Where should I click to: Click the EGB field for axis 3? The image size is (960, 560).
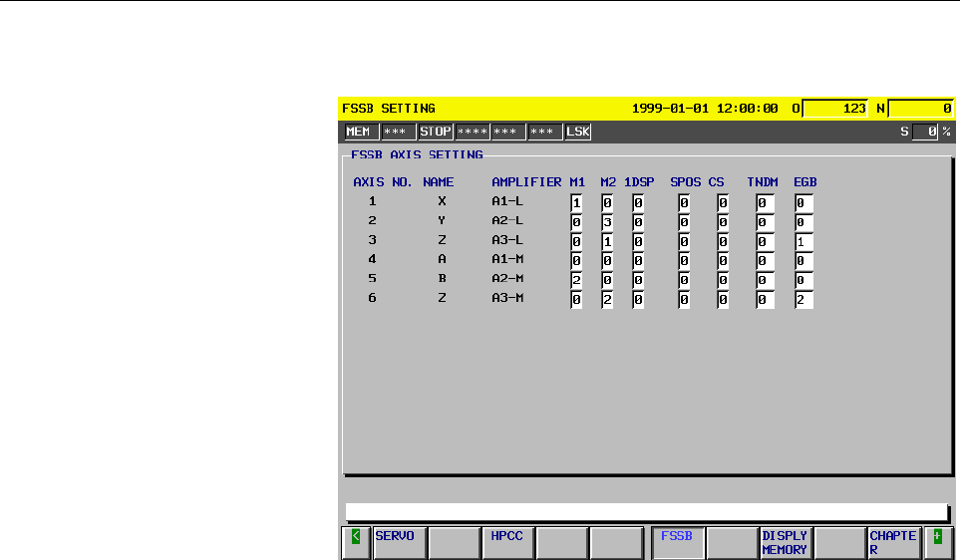[x=803, y=242]
